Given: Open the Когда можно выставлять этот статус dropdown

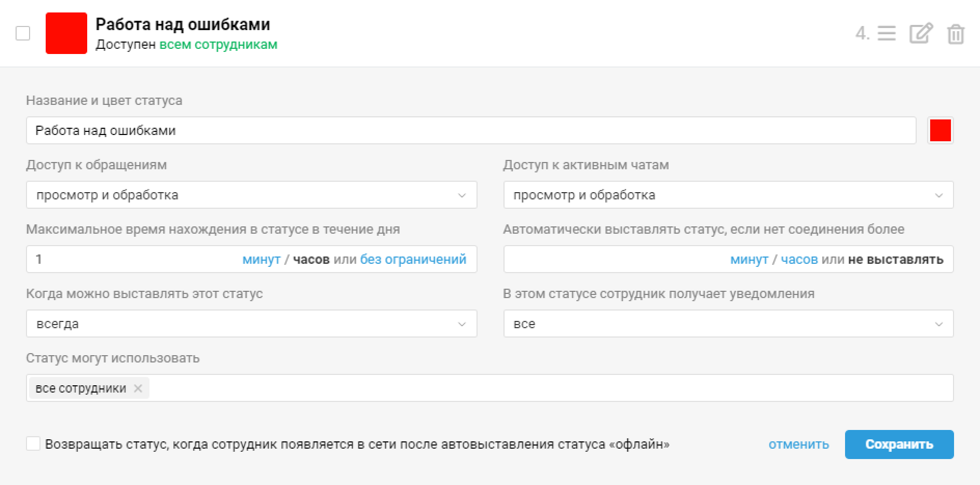Looking at the screenshot, I should [x=252, y=324].
